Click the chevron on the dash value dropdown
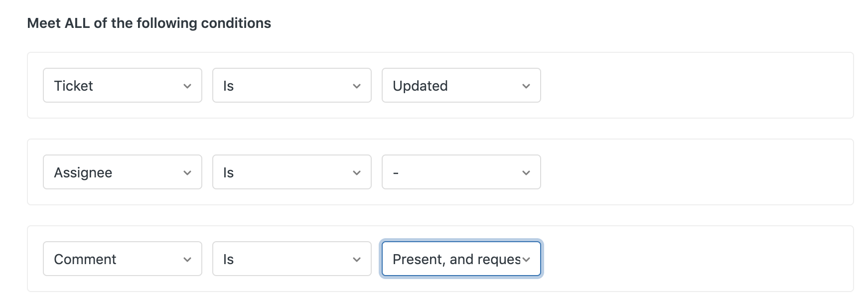 [526, 173]
